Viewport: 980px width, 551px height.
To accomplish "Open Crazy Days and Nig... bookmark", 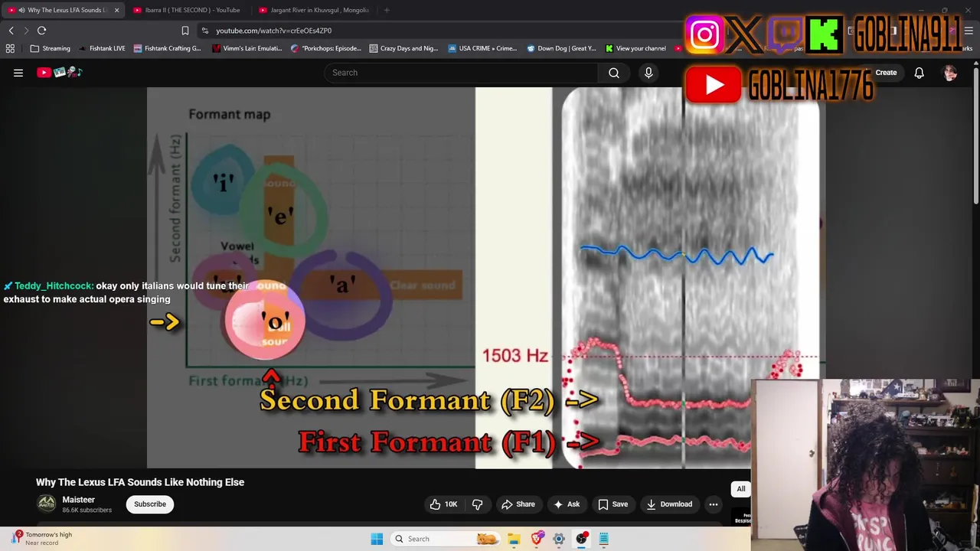I will 403,48.
